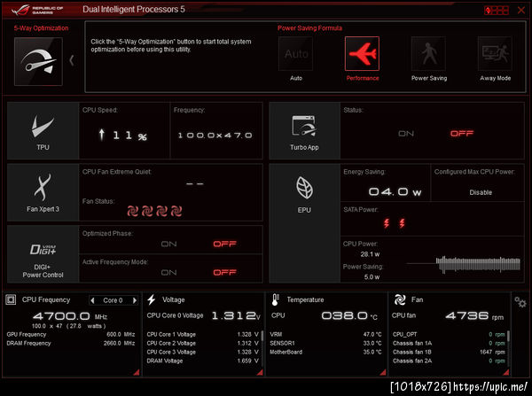Screen dimensions: 532x396
Task: Select Auto power saving formula
Action: (295, 54)
